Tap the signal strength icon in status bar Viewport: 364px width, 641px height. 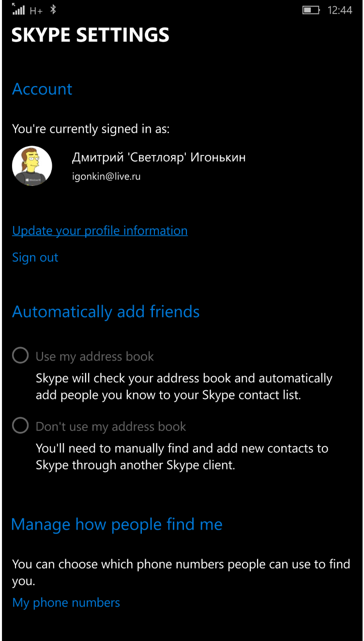coord(18,9)
